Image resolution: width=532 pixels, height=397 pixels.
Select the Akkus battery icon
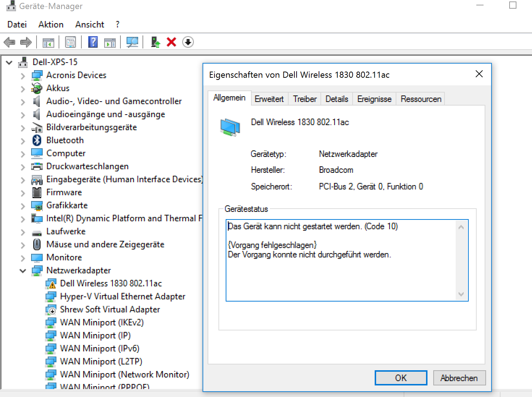37,88
